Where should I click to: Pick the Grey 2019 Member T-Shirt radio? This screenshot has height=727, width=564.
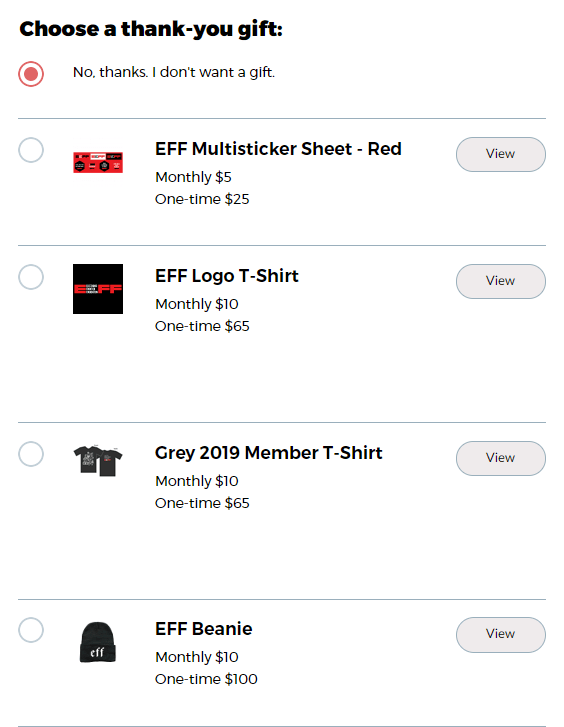pos(31,454)
